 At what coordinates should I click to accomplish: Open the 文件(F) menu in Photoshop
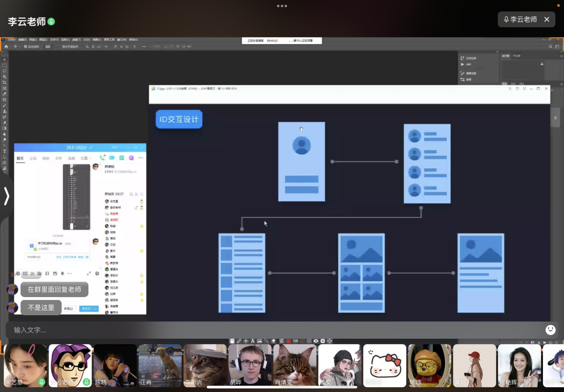coord(12,40)
